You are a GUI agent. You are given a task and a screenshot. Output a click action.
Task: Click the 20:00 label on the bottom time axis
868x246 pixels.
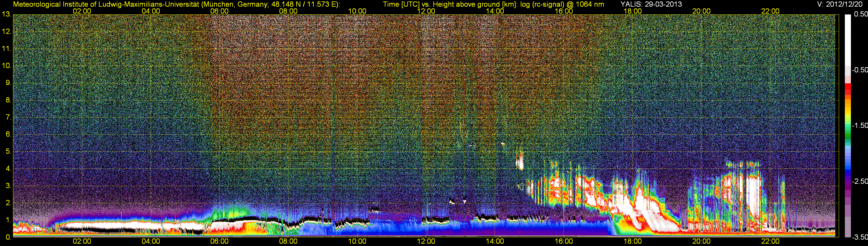[702, 241]
